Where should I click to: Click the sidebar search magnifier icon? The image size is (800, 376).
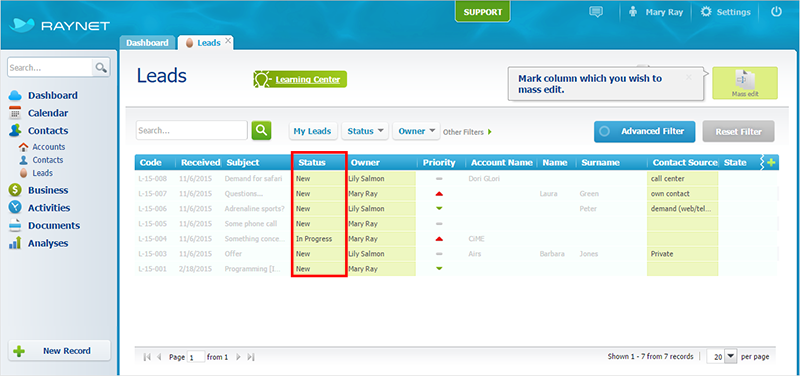click(101, 67)
